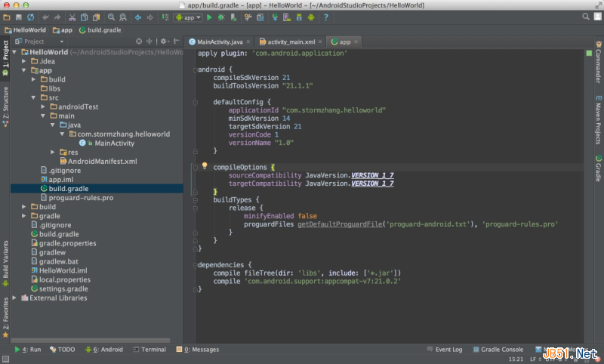Viewport: 604px width, 364px height.
Task: Open the Terminal tool window
Action: click(149, 350)
